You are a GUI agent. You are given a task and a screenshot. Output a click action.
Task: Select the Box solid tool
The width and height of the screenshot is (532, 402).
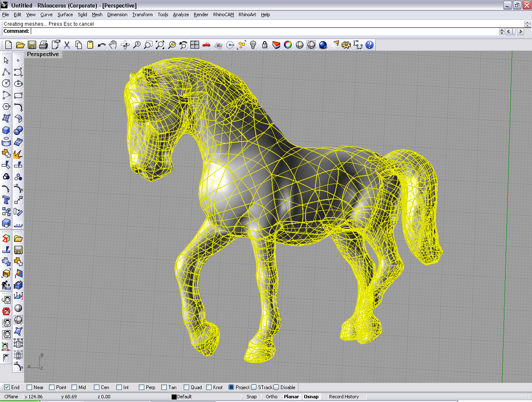6,130
